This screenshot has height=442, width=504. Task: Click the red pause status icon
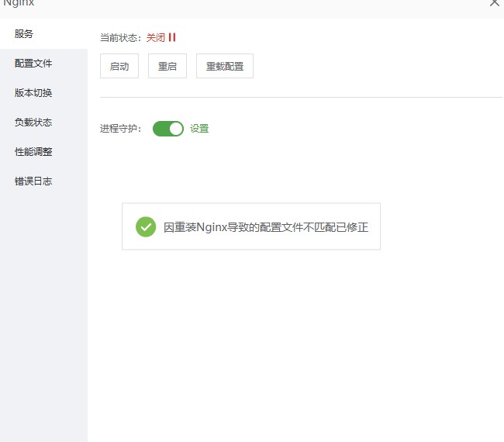coord(172,38)
